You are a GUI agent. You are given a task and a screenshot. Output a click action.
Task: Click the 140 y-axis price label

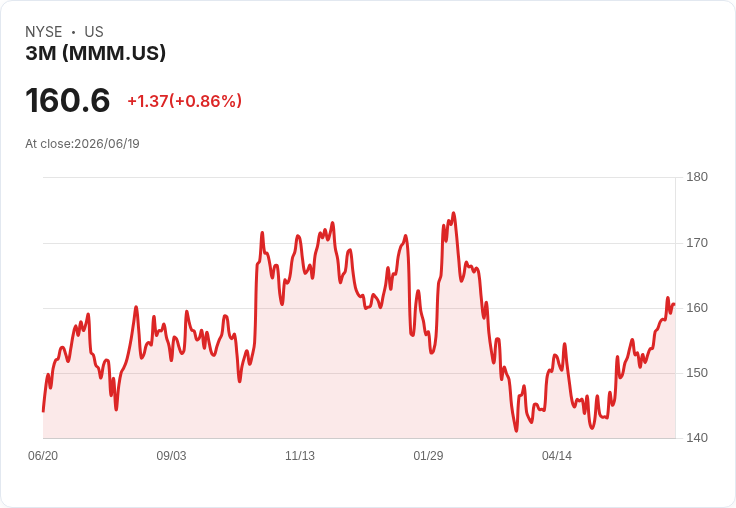coord(697,438)
